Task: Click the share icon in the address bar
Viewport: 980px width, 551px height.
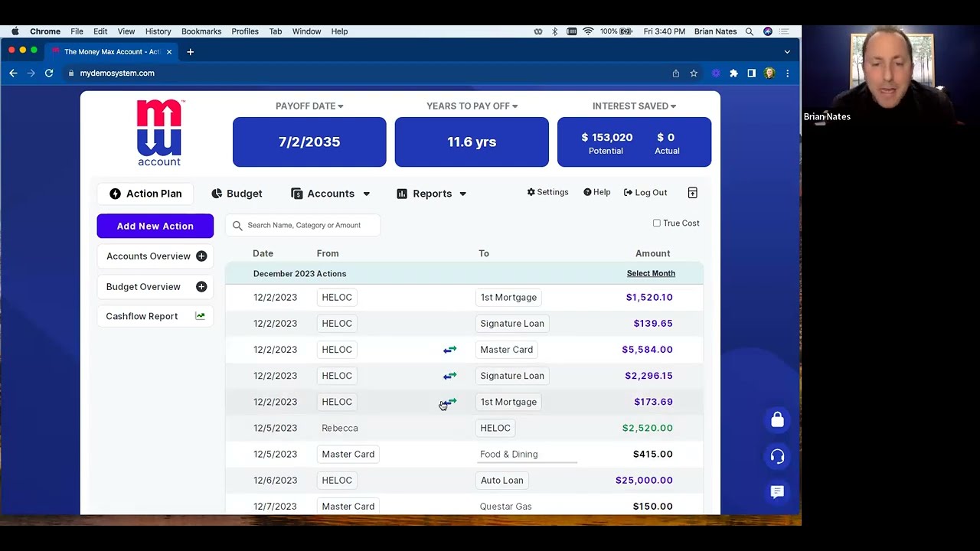Action: point(675,73)
